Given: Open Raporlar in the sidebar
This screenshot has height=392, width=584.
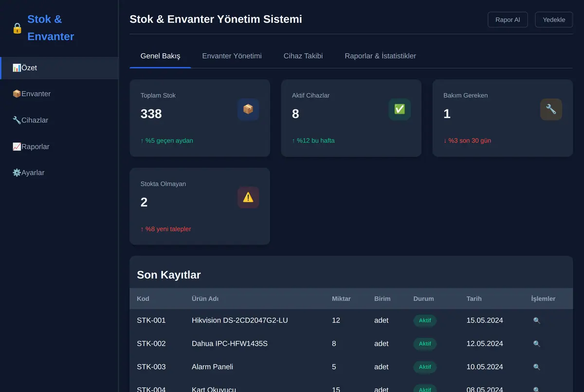Looking at the screenshot, I should (59, 146).
